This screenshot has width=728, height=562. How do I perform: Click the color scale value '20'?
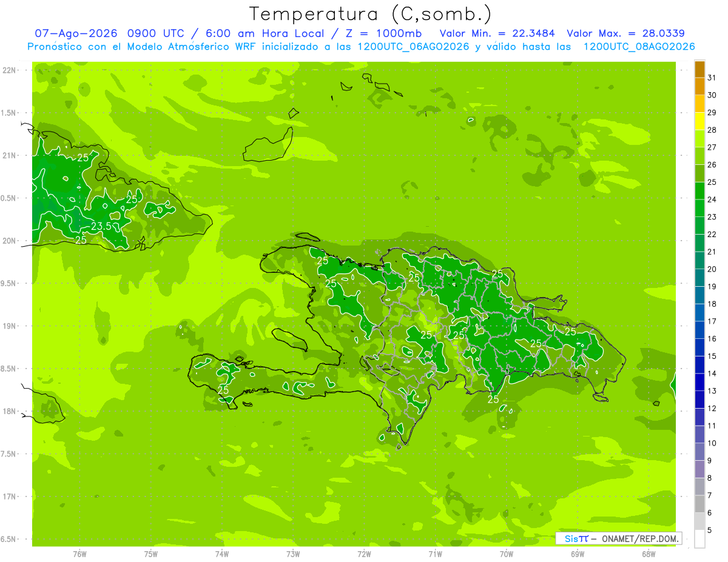tap(712, 269)
